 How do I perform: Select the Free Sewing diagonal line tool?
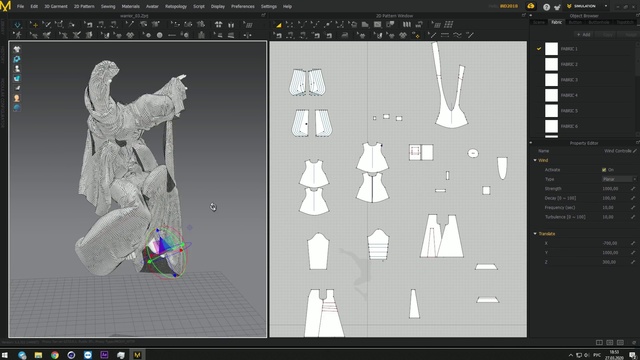(x=433, y=36)
